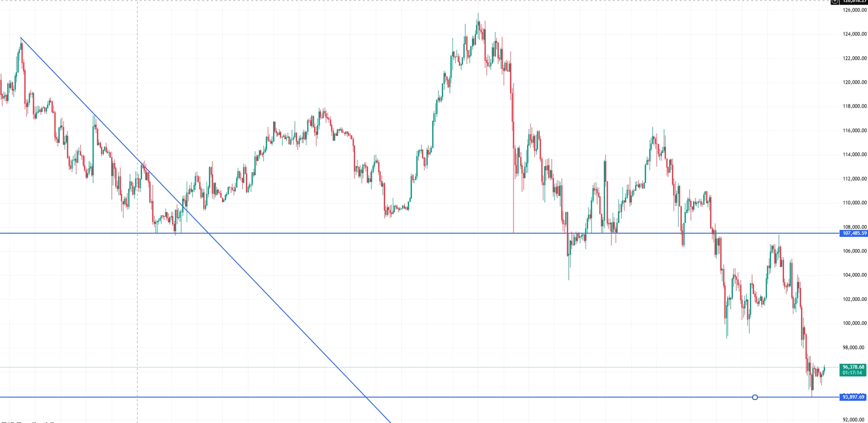Click the plus icon beside the crosshair price

[835, 1]
